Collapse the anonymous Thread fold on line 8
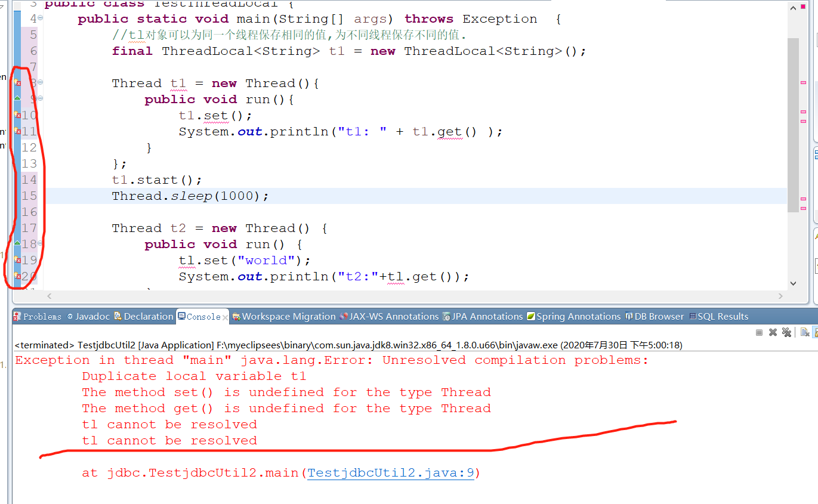The image size is (818, 504). tap(41, 83)
